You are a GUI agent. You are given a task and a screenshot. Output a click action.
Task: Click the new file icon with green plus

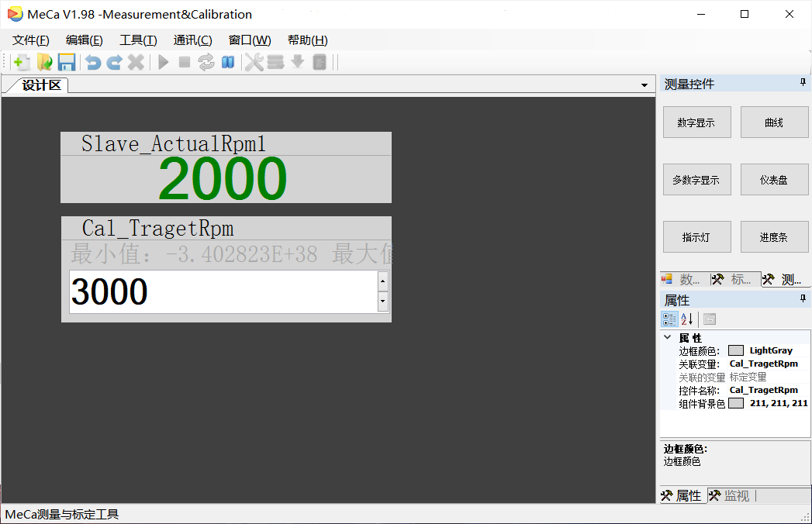point(21,62)
